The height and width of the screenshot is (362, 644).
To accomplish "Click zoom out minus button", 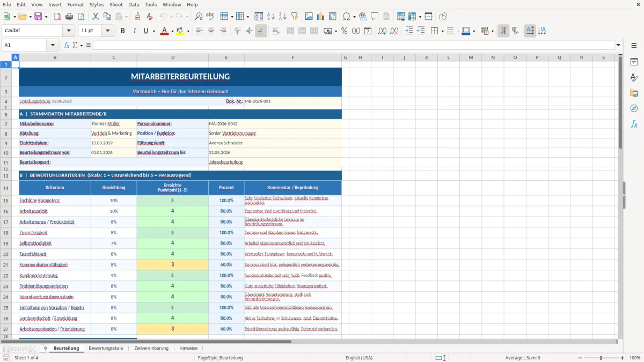I will coord(580,358).
